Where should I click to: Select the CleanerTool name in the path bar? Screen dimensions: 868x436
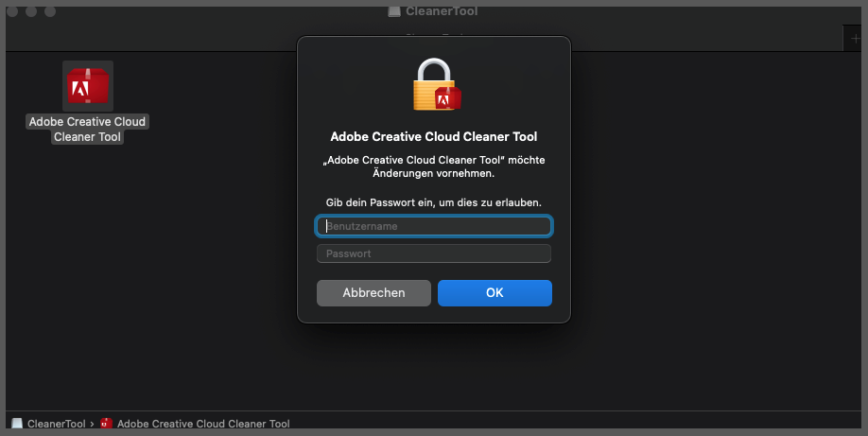tap(57, 424)
